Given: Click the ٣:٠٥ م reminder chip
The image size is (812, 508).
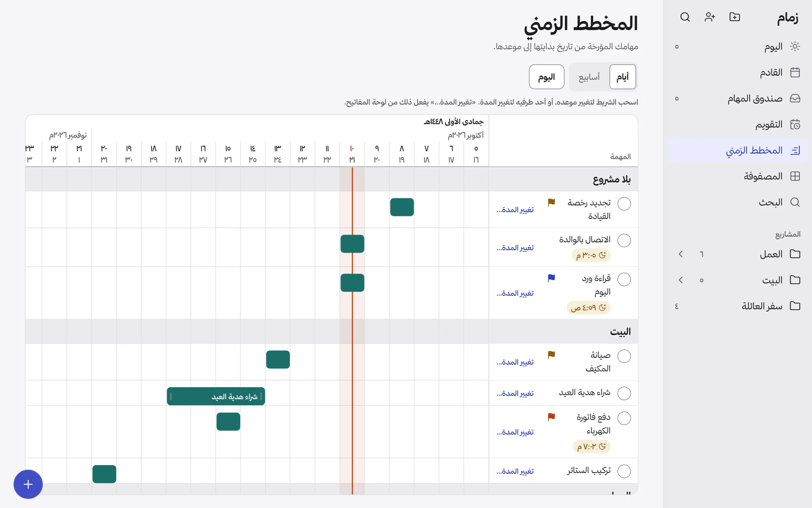Looking at the screenshot, I should click(591, 255).
